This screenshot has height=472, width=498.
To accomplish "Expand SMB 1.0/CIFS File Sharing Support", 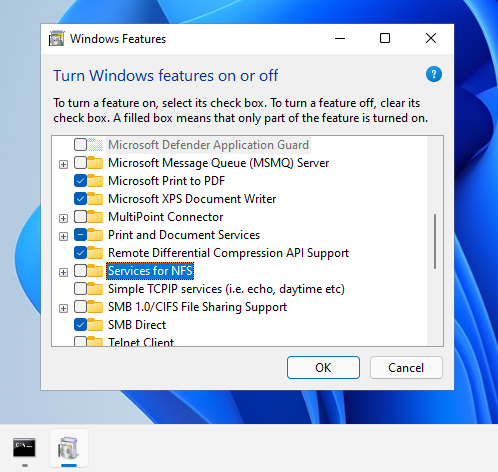I will (x=63, y=308).
